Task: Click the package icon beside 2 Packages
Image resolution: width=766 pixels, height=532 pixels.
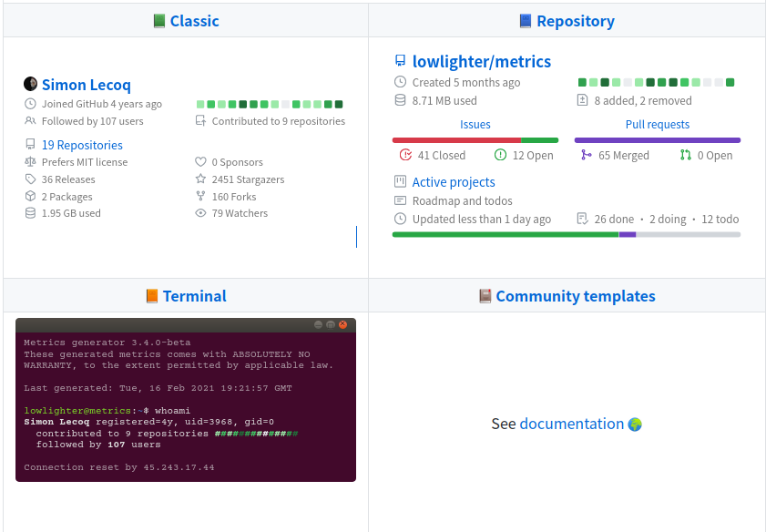Action: pos(30,197)
